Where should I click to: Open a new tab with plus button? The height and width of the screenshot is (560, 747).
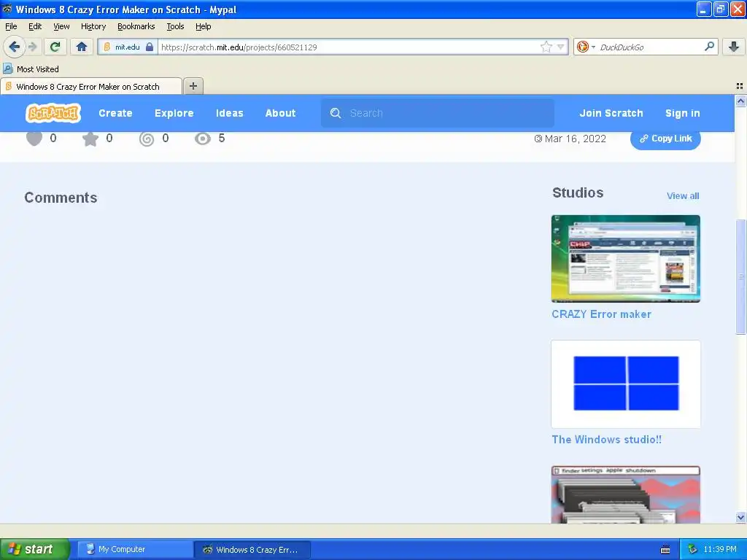[193, 86]
